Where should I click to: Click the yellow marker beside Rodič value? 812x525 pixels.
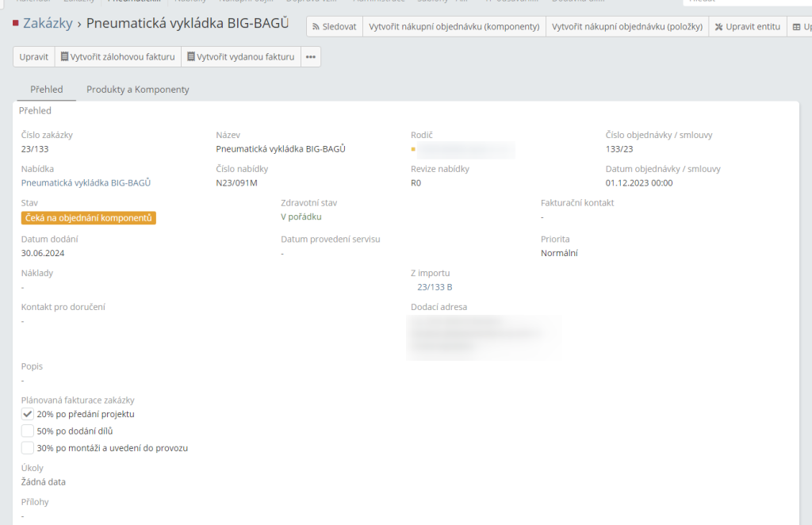(x=413, y=149)
